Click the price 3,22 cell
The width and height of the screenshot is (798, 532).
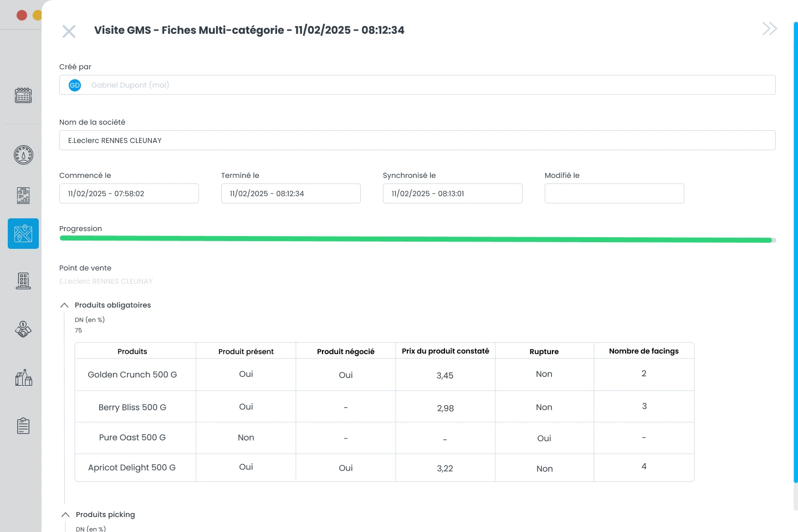pyautogui.click(x=445, y=468)
